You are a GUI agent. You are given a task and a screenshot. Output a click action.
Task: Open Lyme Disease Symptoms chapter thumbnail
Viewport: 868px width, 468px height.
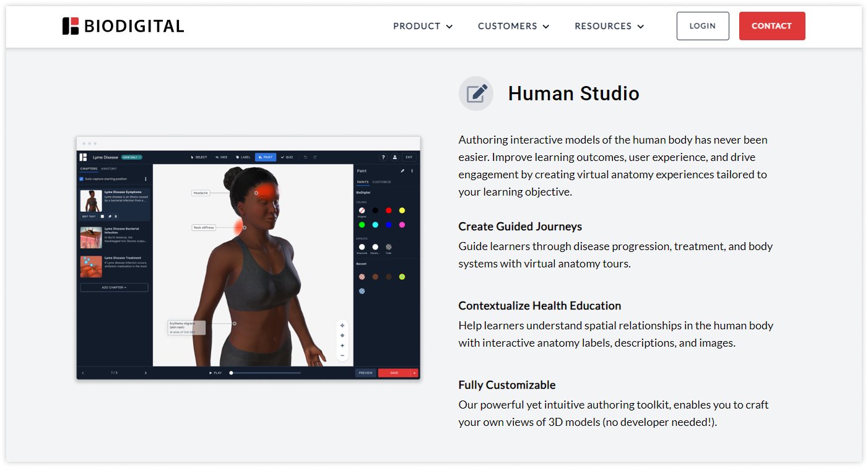pos(91,201)
